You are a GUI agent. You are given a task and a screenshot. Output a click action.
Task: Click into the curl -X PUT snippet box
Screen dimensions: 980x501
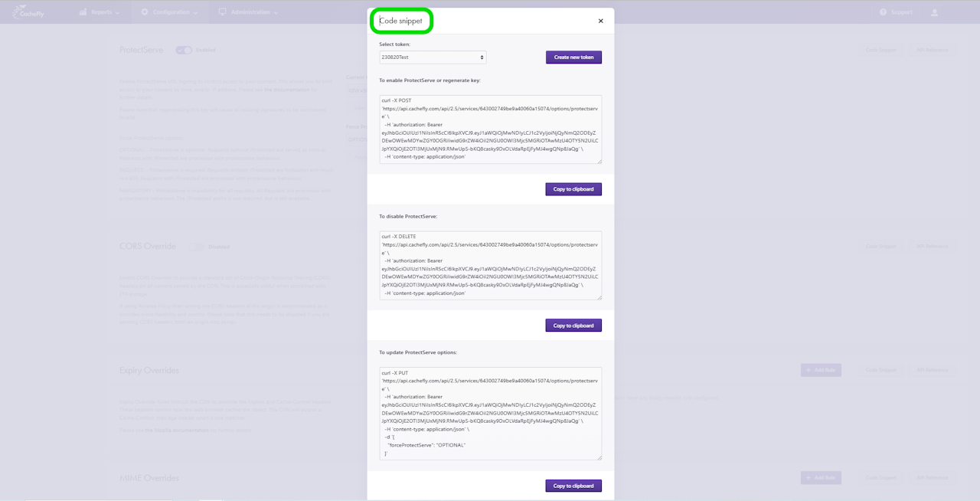(490, 414)
